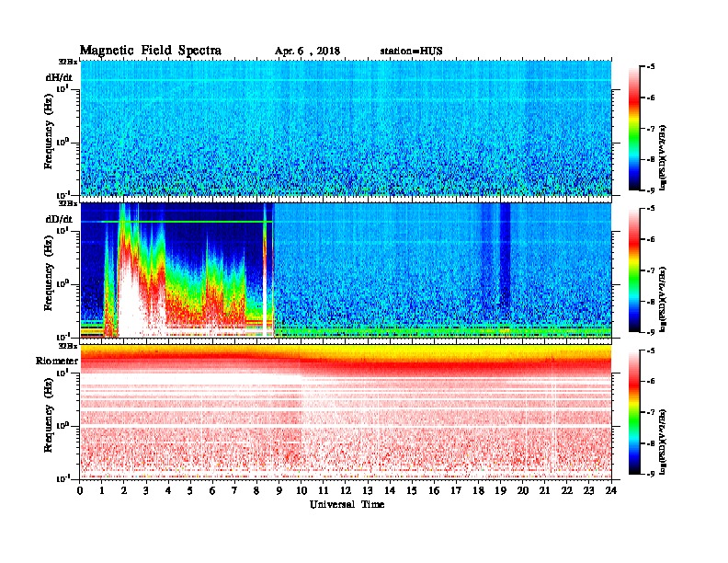Select hour "20" tick on Universal Time axis

pyautogui.click(x=523, y=490)
